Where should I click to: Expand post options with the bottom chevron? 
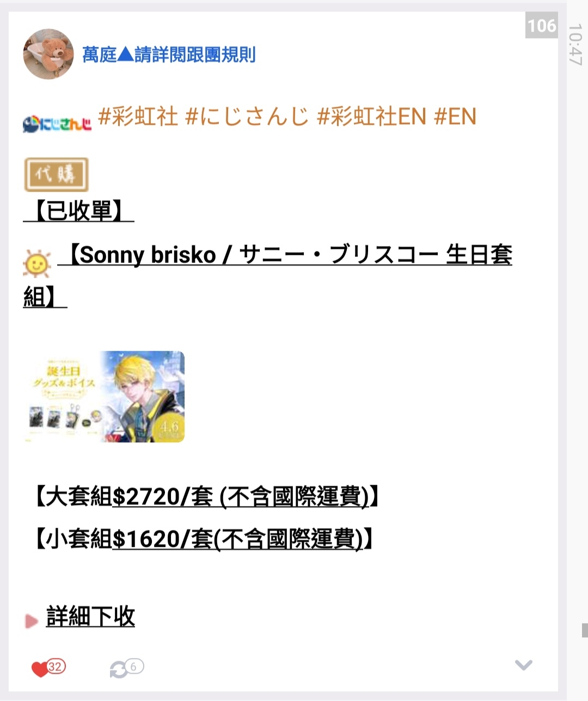(x=524, y=665)
